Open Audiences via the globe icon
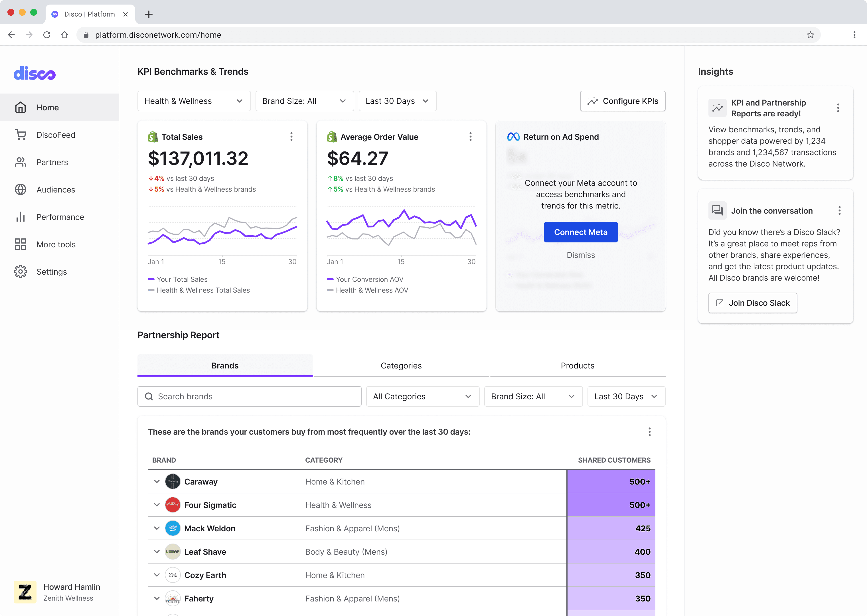 pos(21,189)
